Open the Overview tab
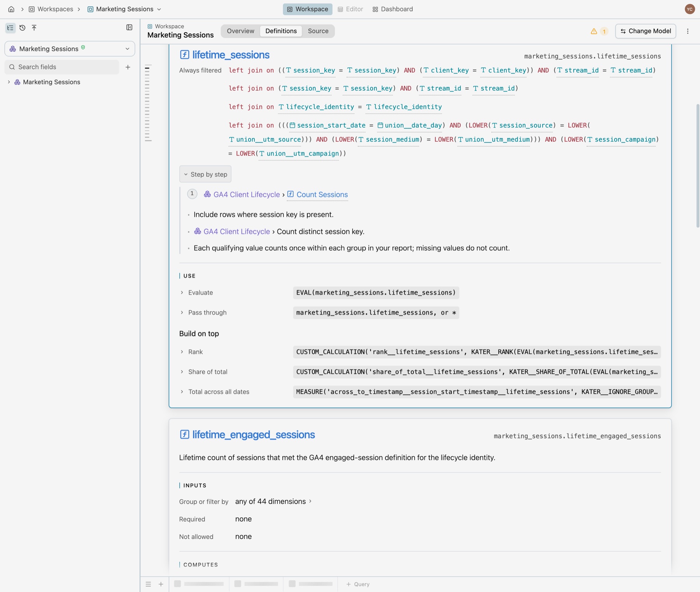Viewport: 700px width, 592px height. point(240,31)
